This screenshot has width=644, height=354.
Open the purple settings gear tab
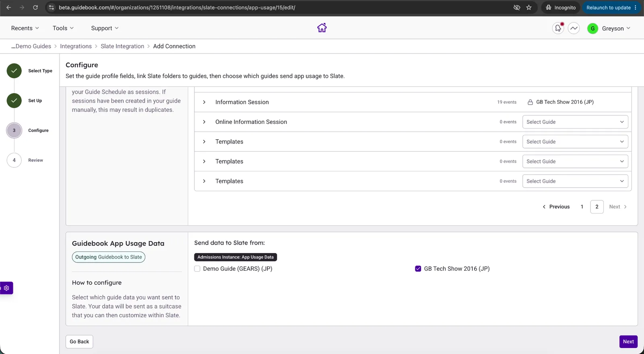pyautogui.click(x=6, y=288)
